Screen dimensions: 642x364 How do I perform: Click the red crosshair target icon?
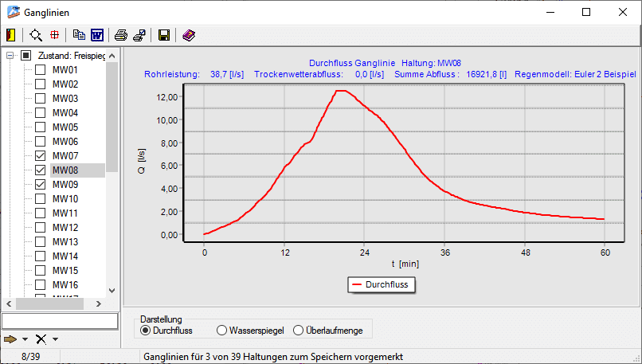[x=55, y=35]
